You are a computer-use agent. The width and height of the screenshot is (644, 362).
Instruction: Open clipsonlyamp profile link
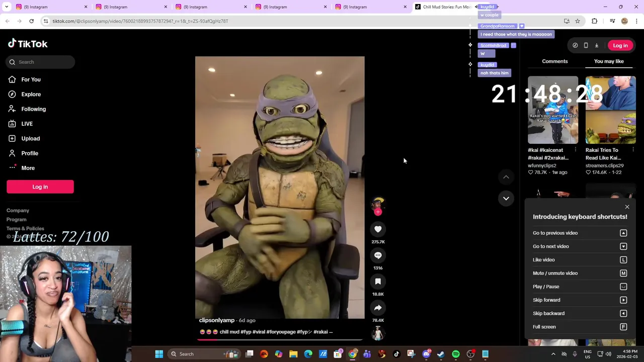point(217,320)
